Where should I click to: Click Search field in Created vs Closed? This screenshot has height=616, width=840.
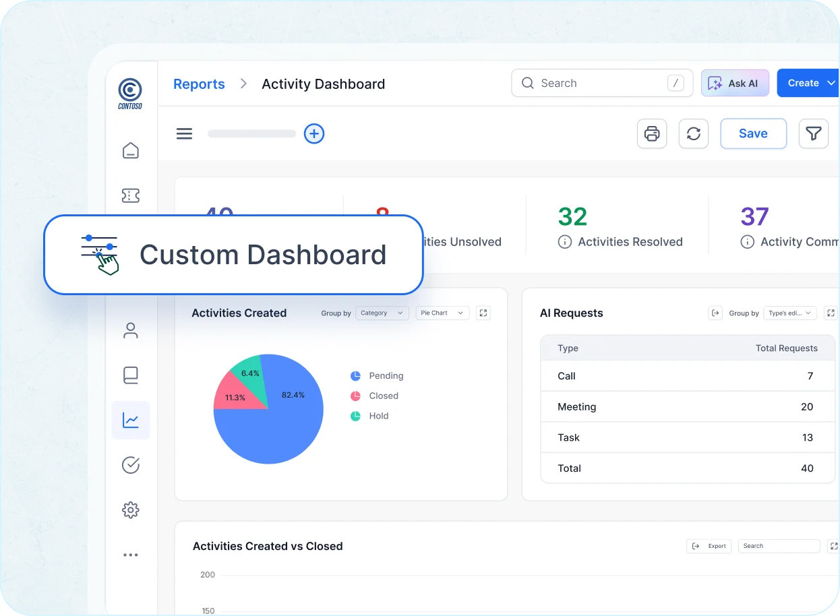779,546
